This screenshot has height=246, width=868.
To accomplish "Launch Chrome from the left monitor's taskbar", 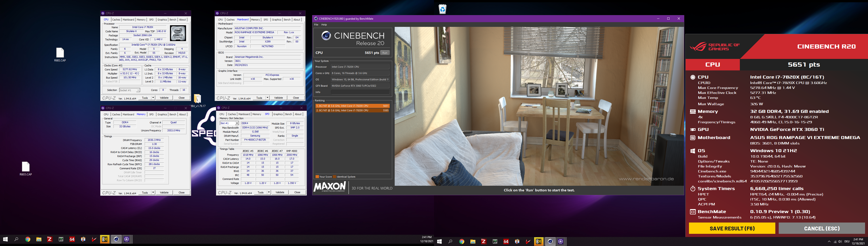I will [28, 239].
